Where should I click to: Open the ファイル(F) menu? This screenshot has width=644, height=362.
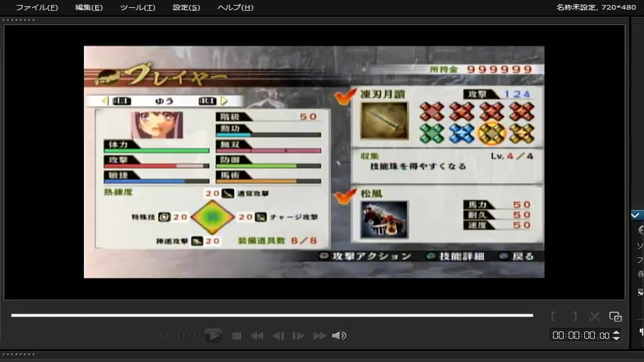36,7
